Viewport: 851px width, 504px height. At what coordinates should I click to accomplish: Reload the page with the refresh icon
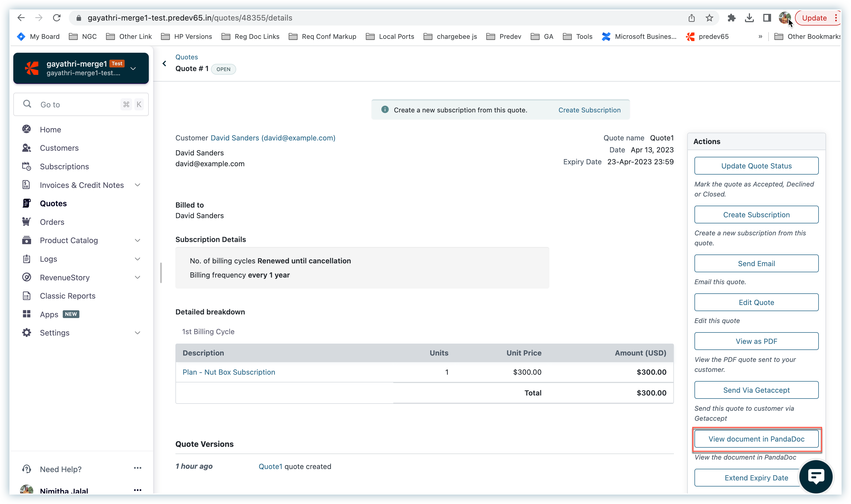point(57,18)
